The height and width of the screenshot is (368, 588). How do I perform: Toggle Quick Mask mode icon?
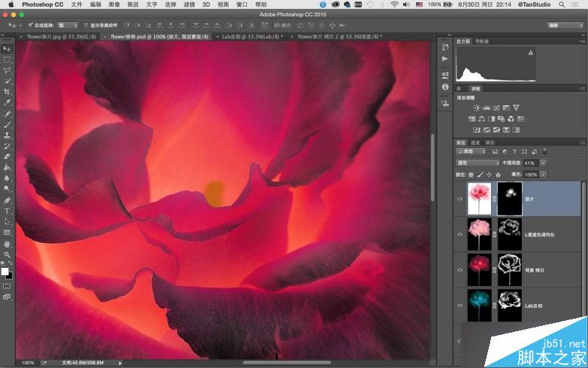click(x=7, y=286)
